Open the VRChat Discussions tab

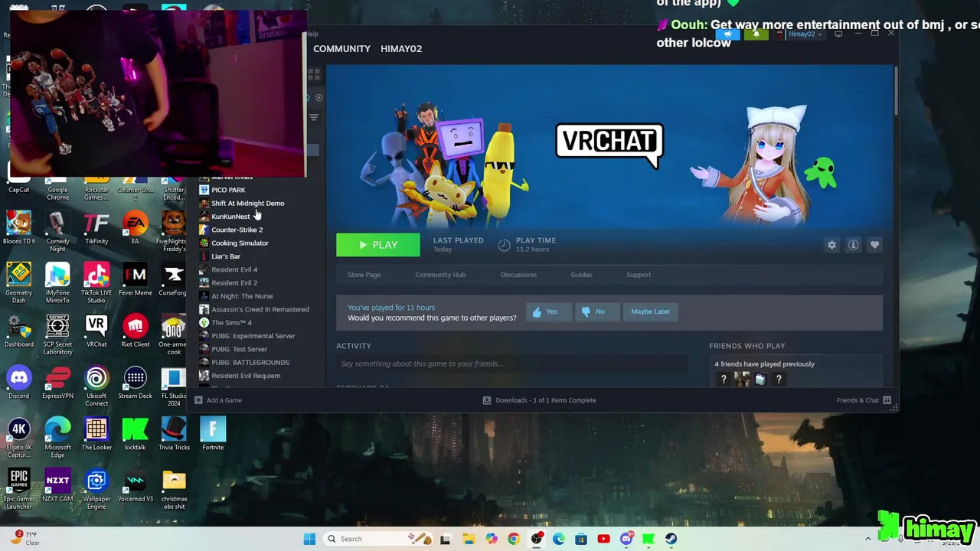[x=518, y=275]
